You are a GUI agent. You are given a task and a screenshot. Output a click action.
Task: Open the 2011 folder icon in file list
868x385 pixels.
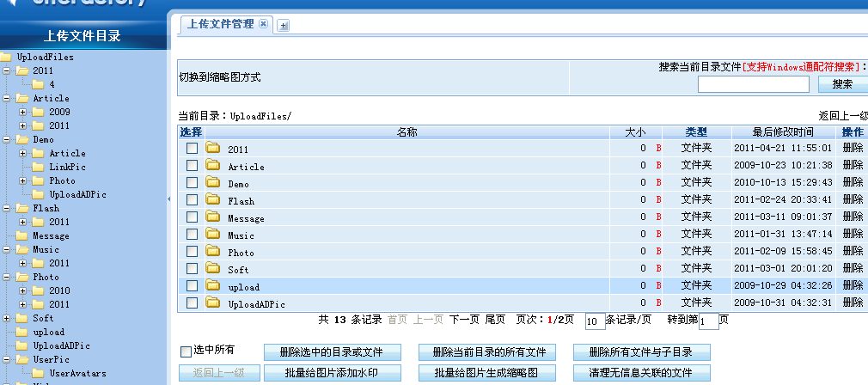click(212, 147)
